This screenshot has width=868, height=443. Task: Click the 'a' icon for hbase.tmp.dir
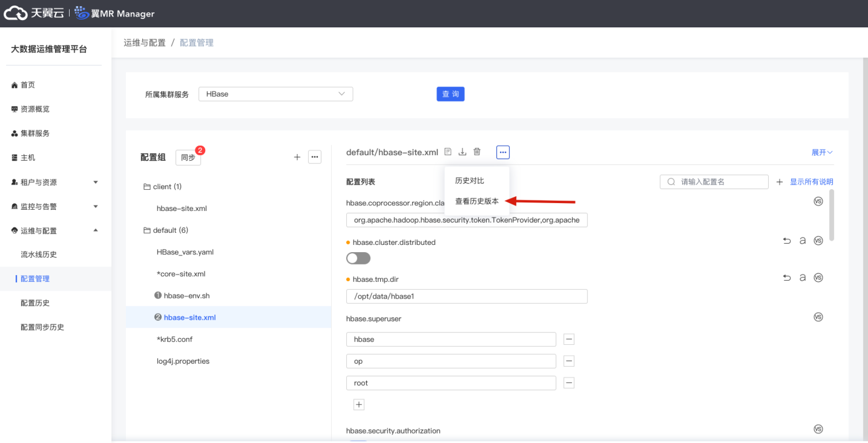tap(803, 278)
